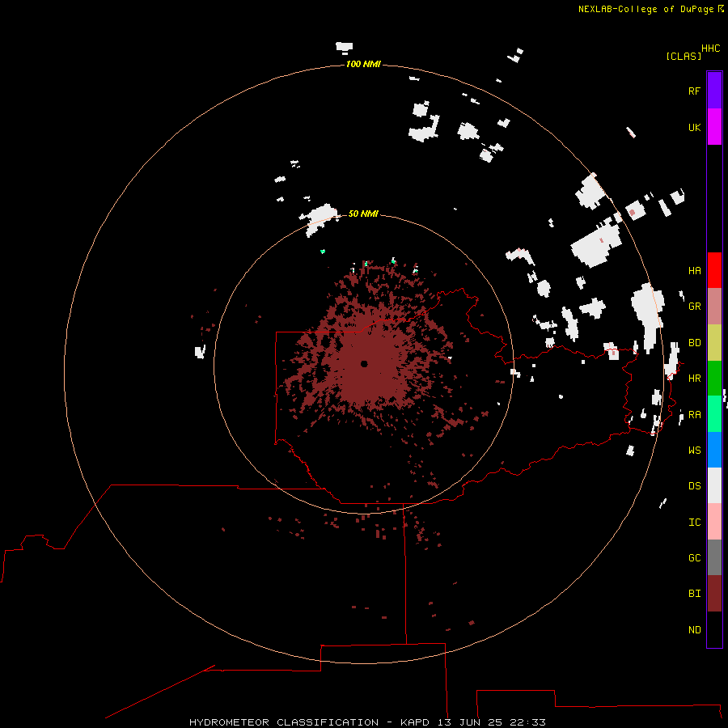Image resolution: width=728 pixels, height=728 pixels.
Task: Click the HR green legend swatch
Action: (x=714, y=378)
